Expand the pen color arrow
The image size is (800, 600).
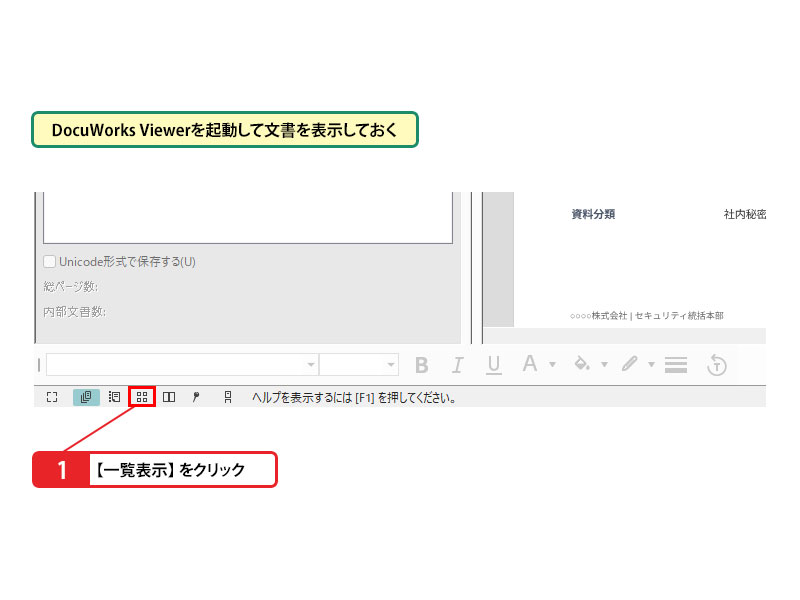651,364
